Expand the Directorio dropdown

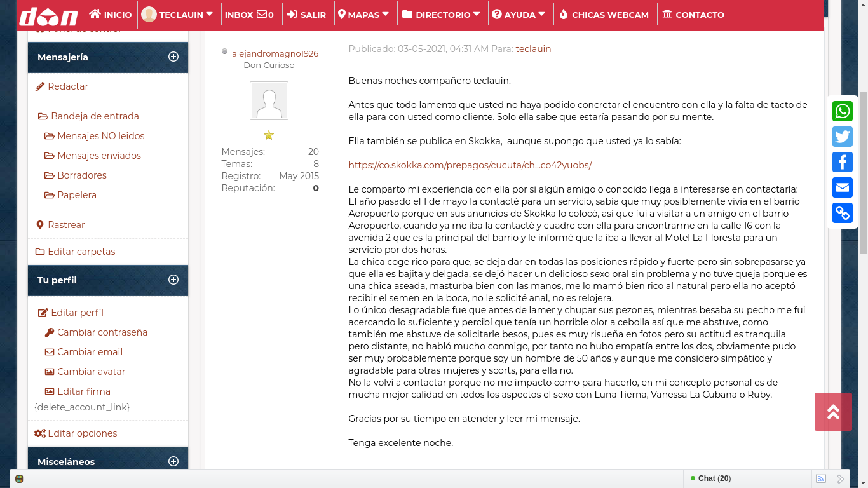441,15
